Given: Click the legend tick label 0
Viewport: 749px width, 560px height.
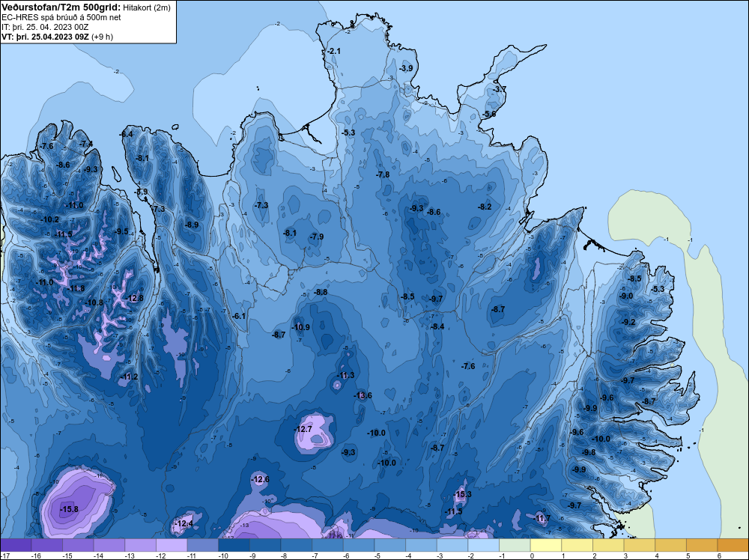Looking at the screenshot, I should 532,556.
